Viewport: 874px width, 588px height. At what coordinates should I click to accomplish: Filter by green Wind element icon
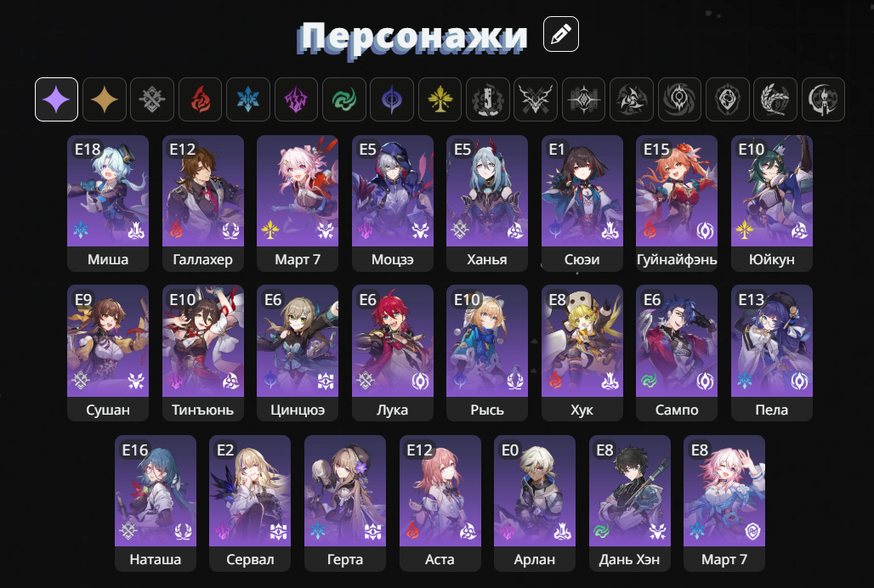coord(344,99)
